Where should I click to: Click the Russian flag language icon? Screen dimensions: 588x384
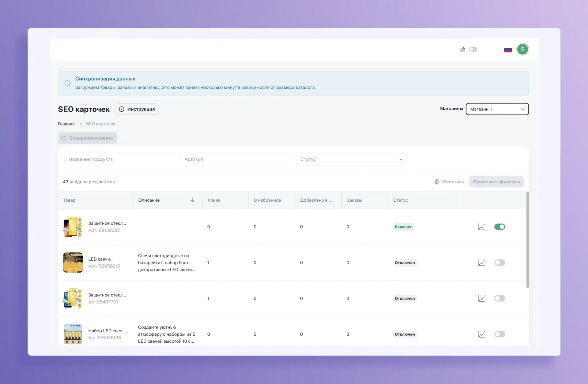508,50
